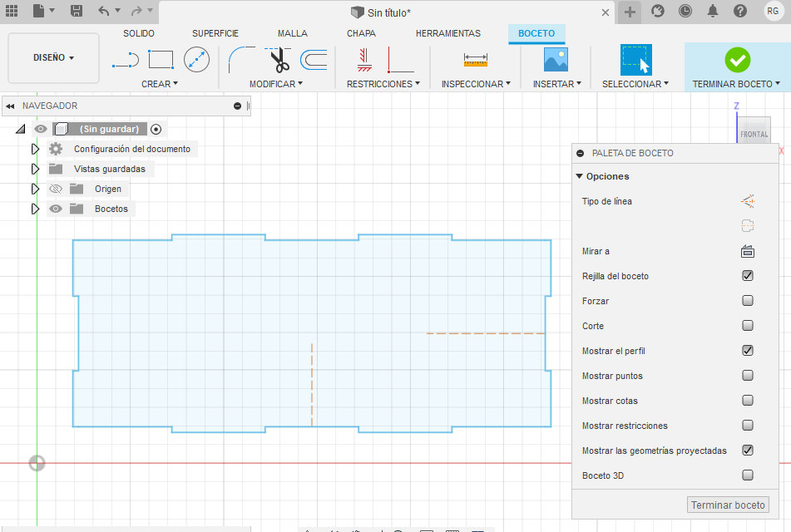
Task: Open the extensions icon in title bar
Action: pyautogui.click(x=657, y=11)
